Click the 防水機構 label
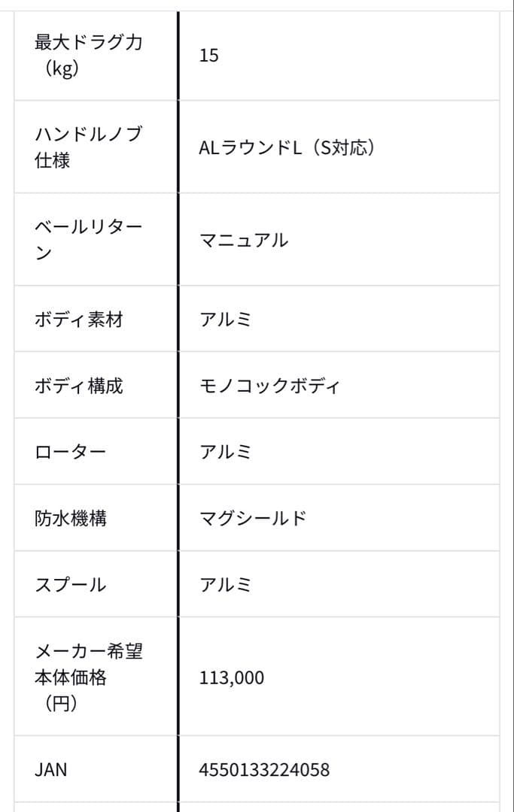This screenshot has width=514, height=812. click(70, 518)
